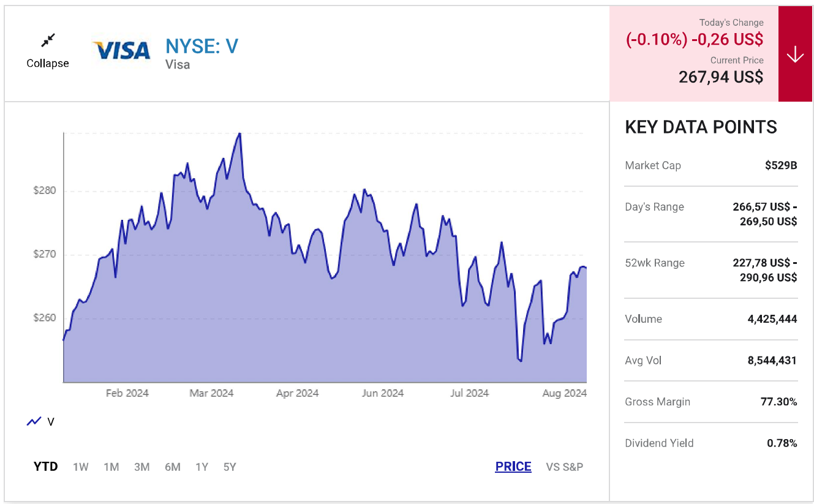Click the $260 y-axis label

point(45,318)
